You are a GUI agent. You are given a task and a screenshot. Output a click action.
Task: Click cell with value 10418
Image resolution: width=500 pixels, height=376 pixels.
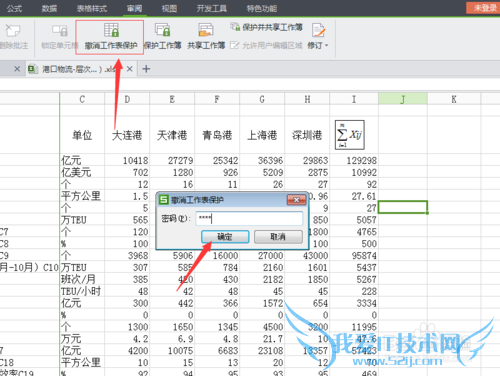point(127,160)
